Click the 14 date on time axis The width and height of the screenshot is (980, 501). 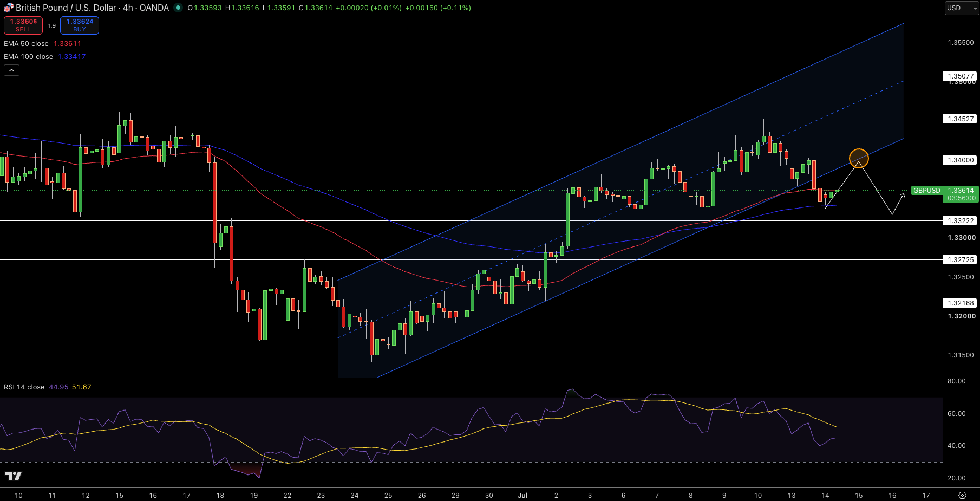click(x=825, y=495)
